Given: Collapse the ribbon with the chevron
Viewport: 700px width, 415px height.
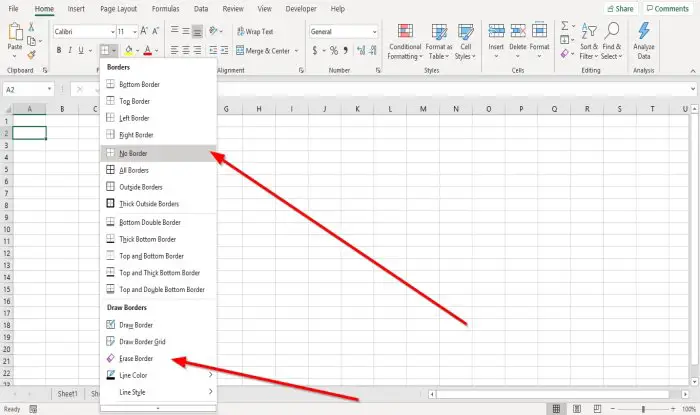Looking at the screenshot, I should pos(692,71).
